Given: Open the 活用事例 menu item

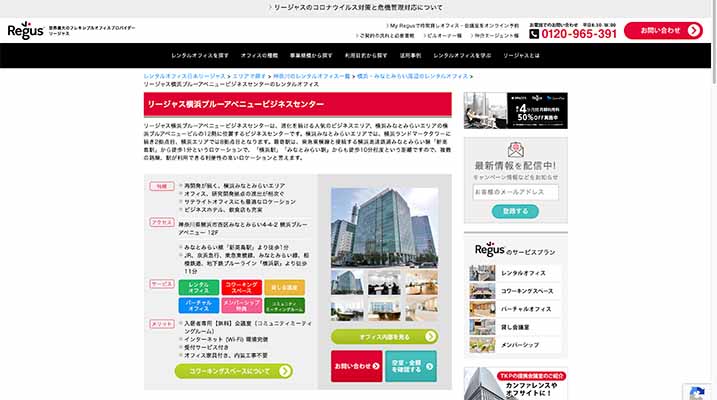Looking at the screenshot, I should pos(410,55).
